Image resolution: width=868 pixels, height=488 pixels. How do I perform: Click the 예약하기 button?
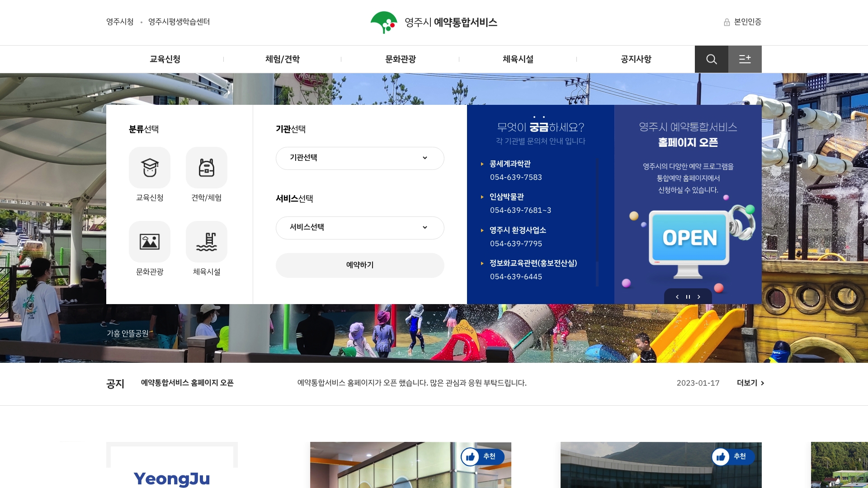pyautogui.click(x=360, y=265)
